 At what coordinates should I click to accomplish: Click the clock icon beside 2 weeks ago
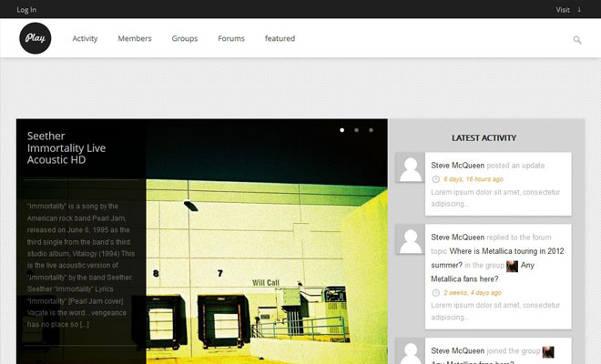coord(435,293)
